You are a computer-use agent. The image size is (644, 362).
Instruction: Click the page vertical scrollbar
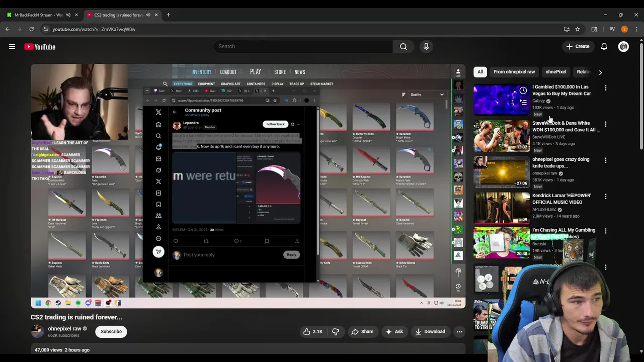tap(641, 96)
